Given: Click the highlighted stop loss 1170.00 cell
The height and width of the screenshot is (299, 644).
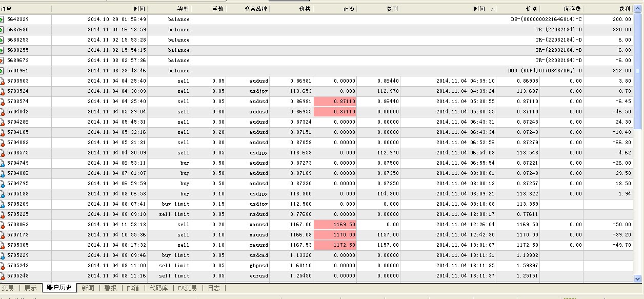Looking at the screenshot, I should 335,235.
